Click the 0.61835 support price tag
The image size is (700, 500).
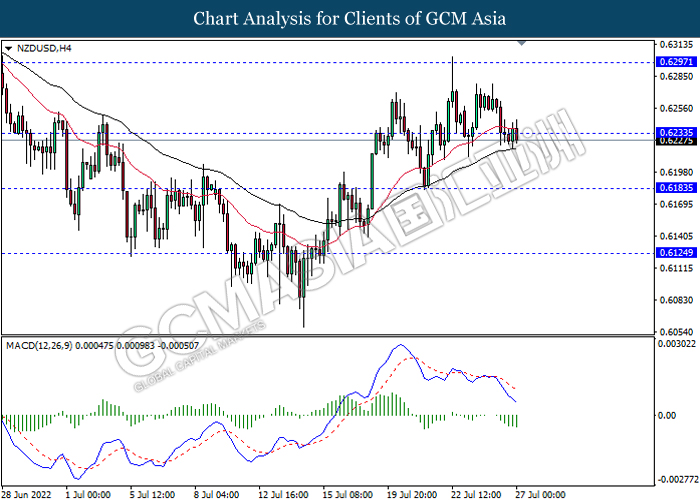(x=676, y=188)
